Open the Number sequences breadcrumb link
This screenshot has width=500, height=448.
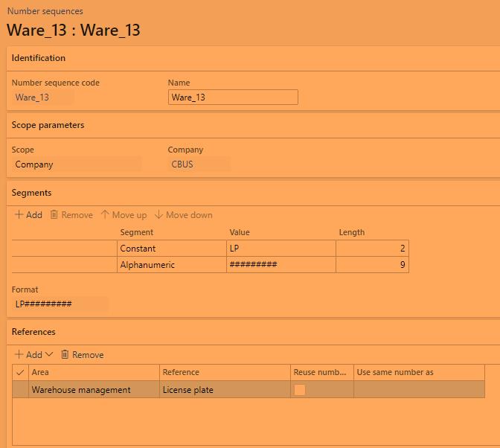[x=45, y=11]
